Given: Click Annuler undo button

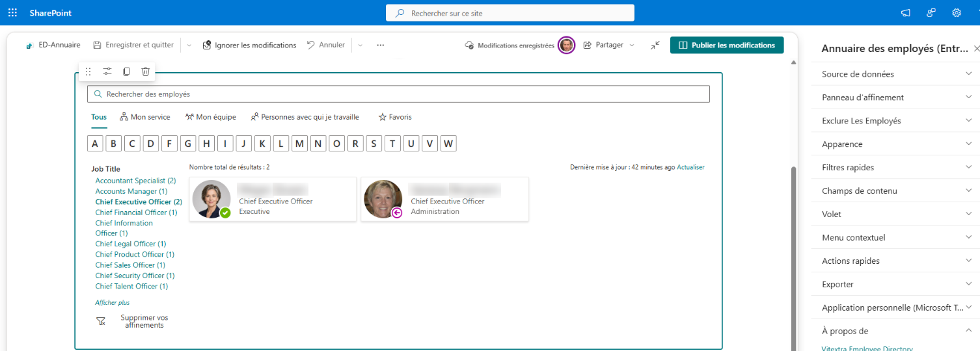Looking at the screenshot, I should click(326, 45).
